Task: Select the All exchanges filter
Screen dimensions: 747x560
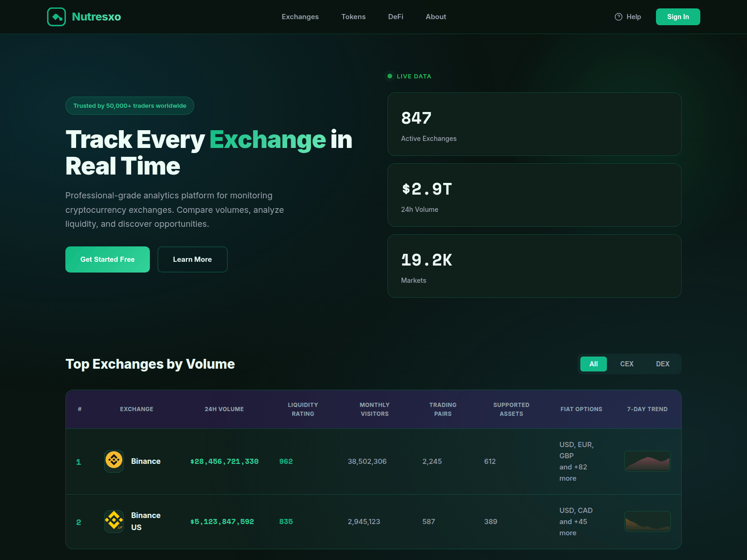Action: pos(593,364)
